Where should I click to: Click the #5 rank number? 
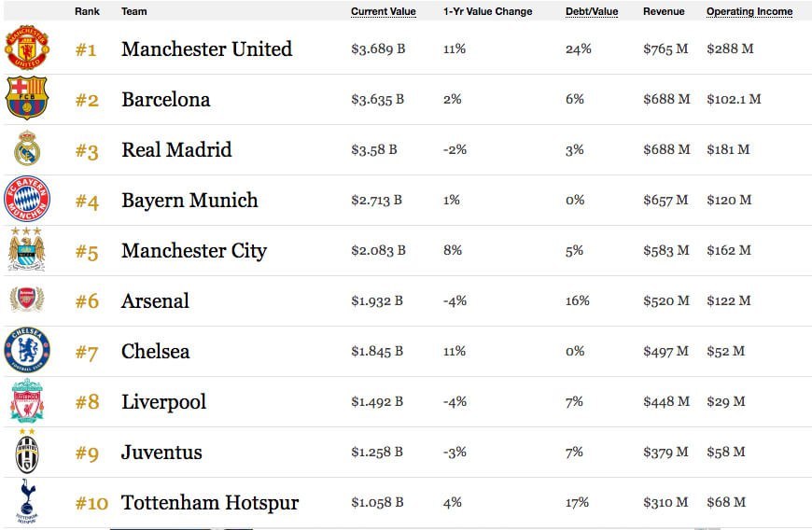[86, 252]
